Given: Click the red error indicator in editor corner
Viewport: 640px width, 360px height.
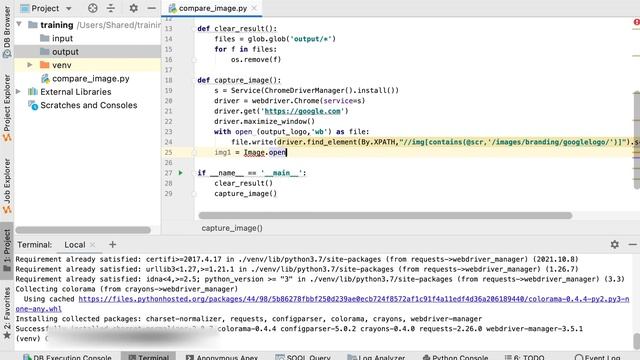Looking at the screenshot, I should click(x=636, y=22).
